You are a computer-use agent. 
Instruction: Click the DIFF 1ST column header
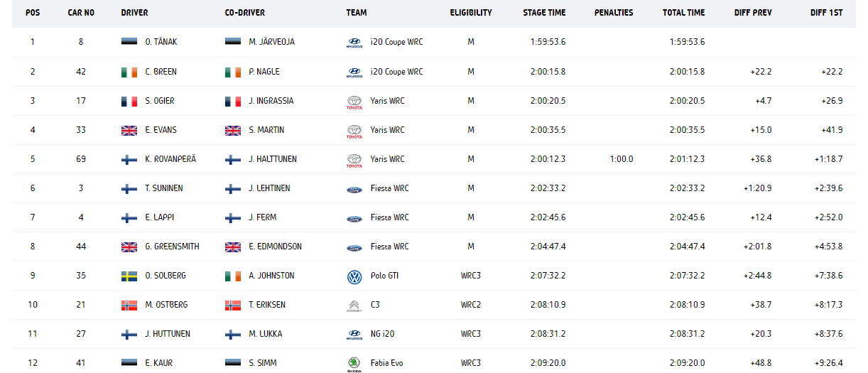pyautogui.click(x=826, y=13)
